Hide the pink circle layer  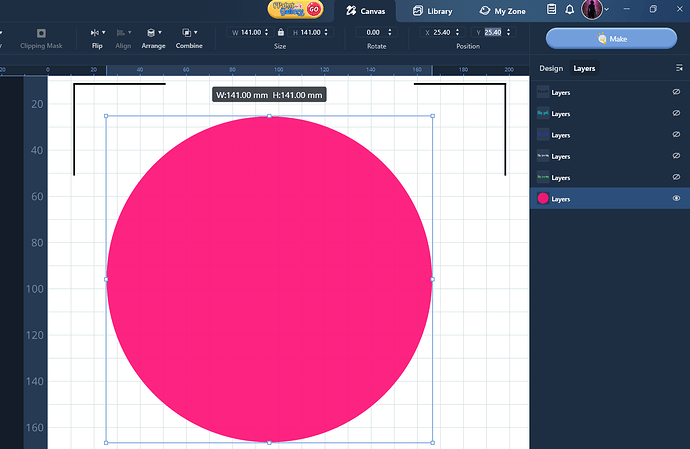676,199
